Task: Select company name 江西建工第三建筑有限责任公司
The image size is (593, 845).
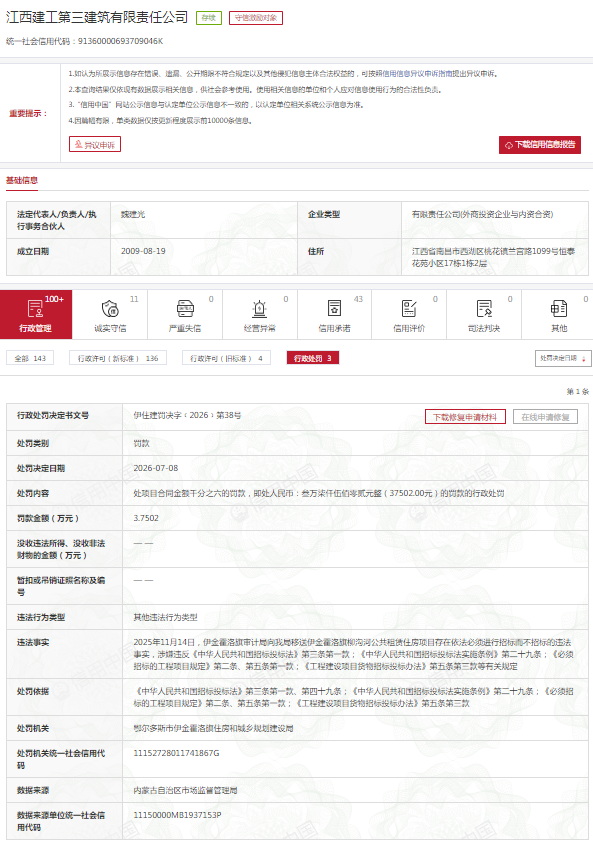Action: pyautogui.click(x=97, y=17)
